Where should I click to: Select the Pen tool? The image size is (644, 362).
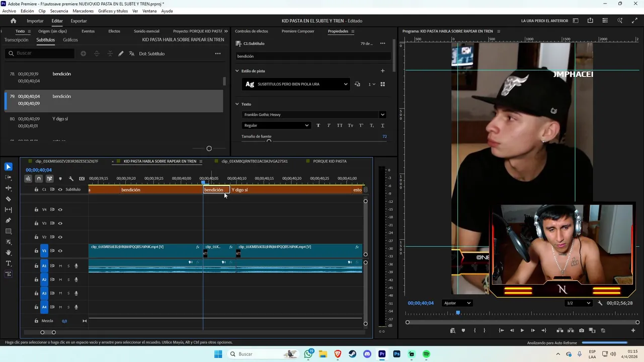(x=8, y=220)
